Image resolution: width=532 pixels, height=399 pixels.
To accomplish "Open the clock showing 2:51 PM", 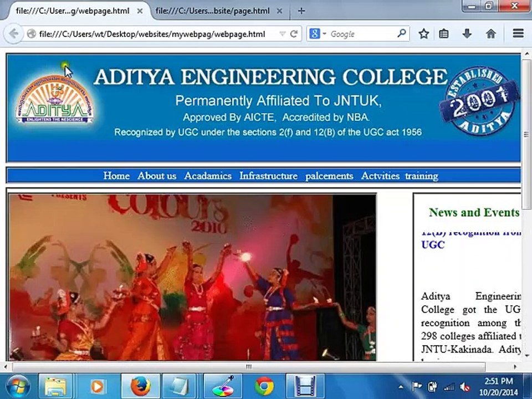I will [x=498, y=386].
